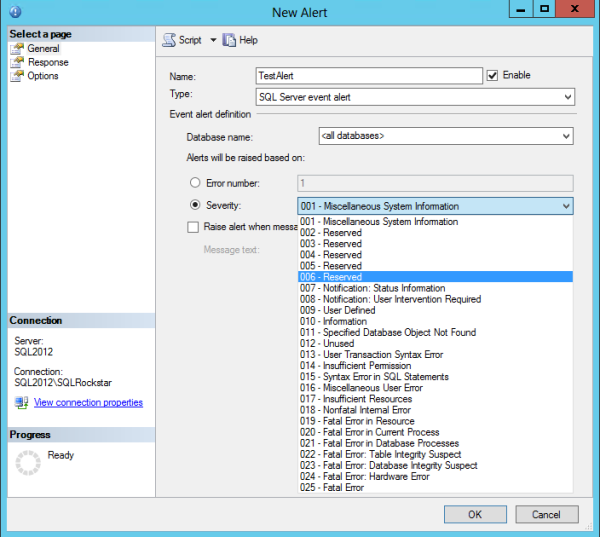
Task: Choose severity 003 - Reserved
Action: 435,244
